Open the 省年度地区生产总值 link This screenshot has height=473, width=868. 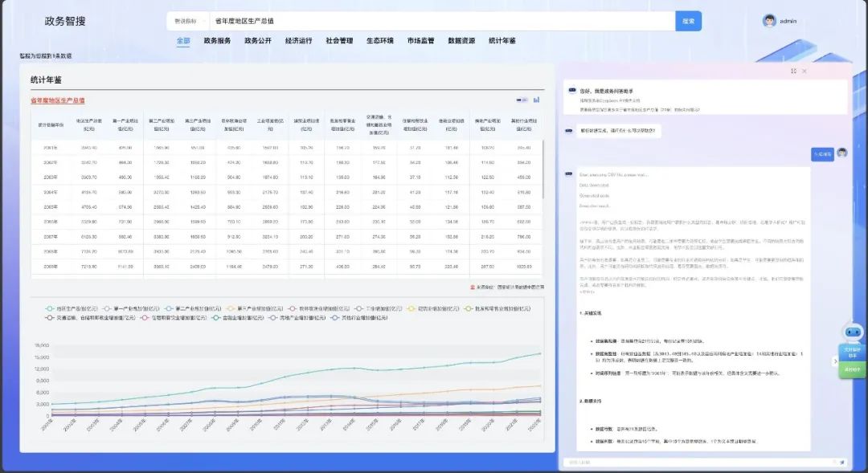pyautogui.click(x=58, y=100)
